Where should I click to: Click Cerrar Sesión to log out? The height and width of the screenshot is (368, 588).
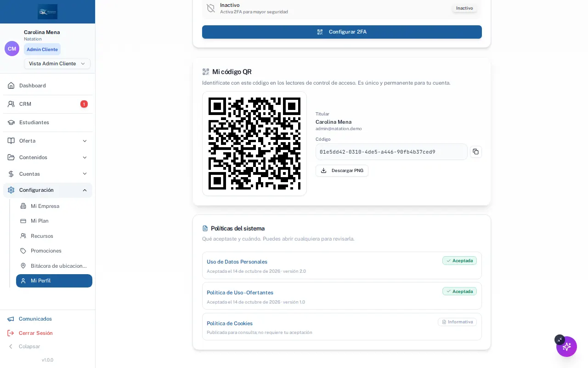click(36, 333)
